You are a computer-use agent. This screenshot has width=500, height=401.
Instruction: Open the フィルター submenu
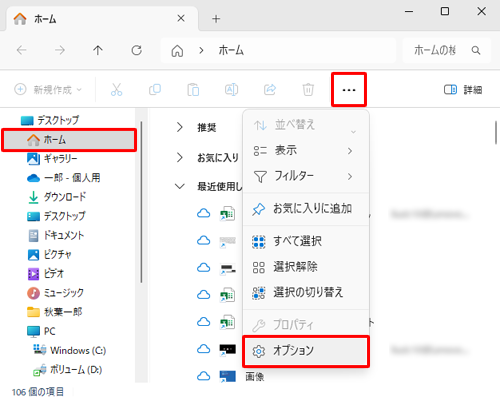click(306, 176)
